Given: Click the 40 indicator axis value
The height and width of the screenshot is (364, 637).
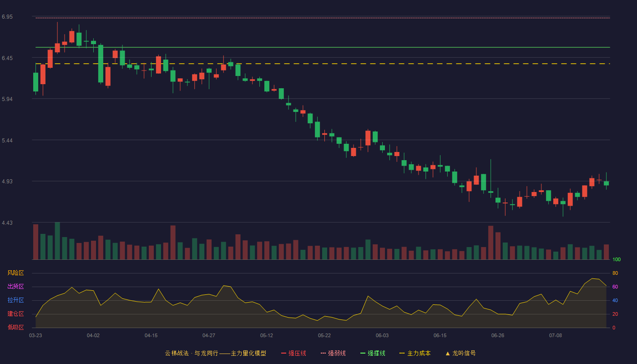Looking at the screenshot, I should (x=615, y=300).
